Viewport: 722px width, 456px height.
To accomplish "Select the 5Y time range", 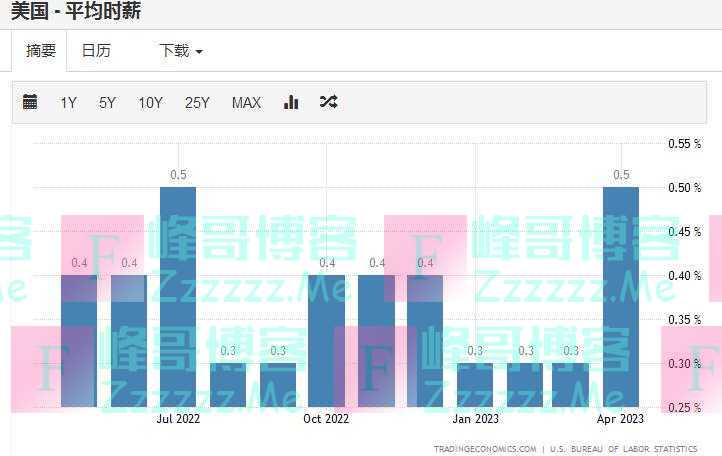I will point(107,103).
